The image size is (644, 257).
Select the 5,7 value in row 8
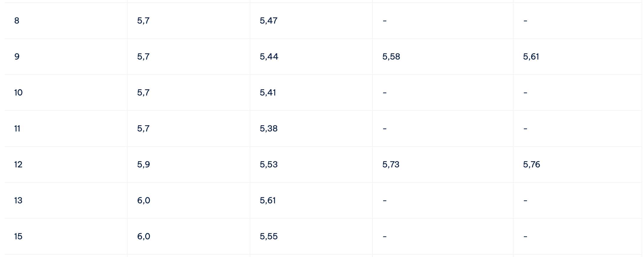tap(143, 21)
